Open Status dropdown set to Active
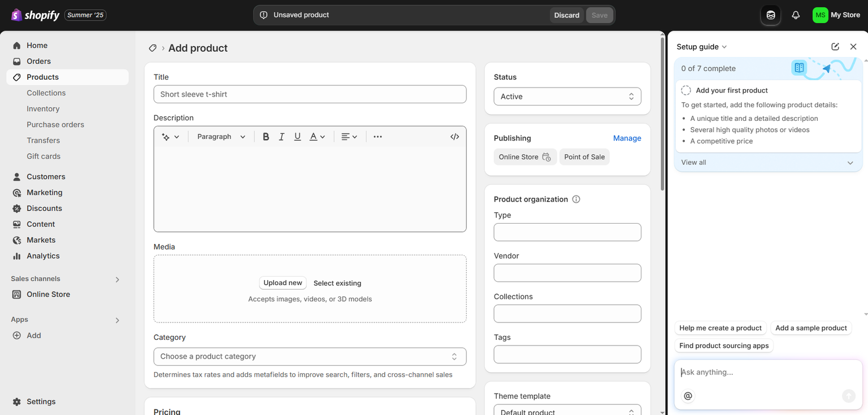 pos(567,97)
